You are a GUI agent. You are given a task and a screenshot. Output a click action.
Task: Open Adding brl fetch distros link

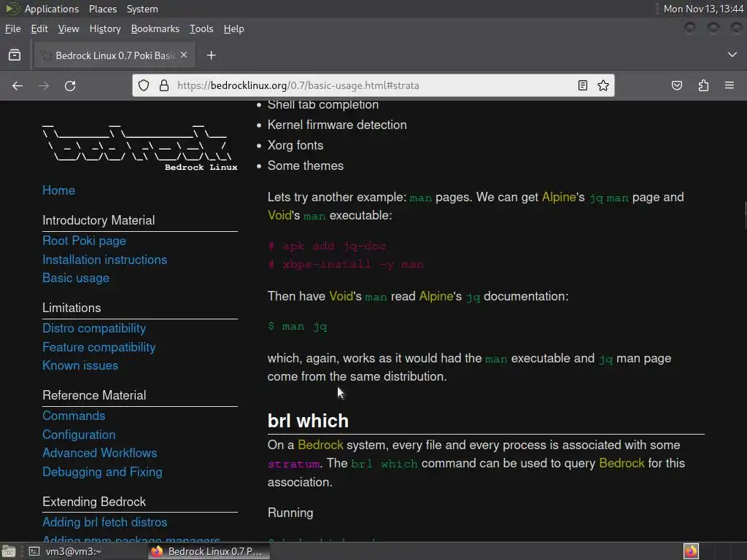(x=105, y=522)
